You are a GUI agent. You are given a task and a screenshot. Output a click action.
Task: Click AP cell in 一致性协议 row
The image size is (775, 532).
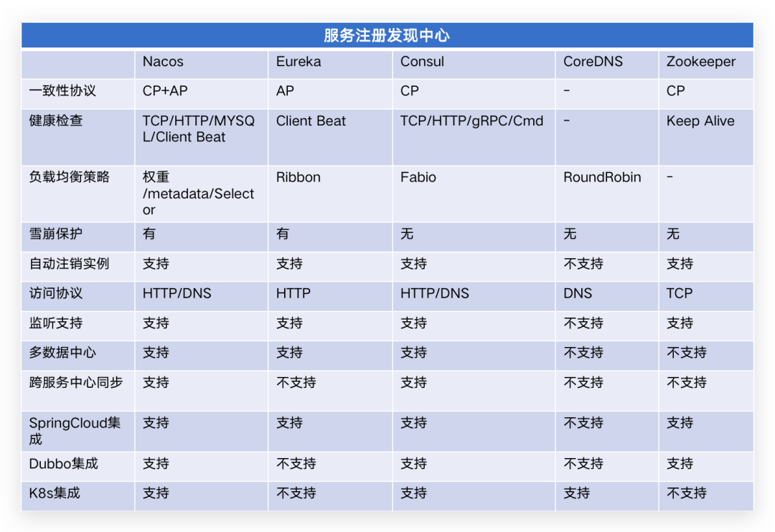pos(285,91)
